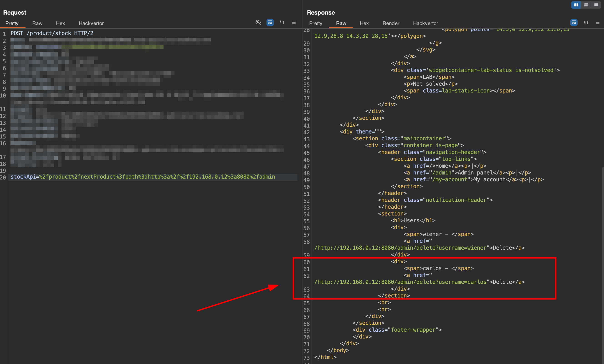
Task: Select side-by-side split layout icon
Action: pos(576,5)
